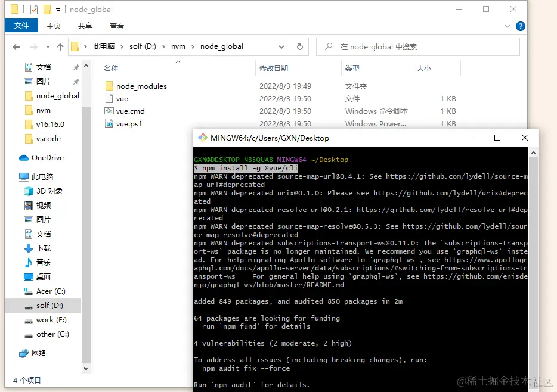Open 视频 folder in navigation pane

click(44, 206)
